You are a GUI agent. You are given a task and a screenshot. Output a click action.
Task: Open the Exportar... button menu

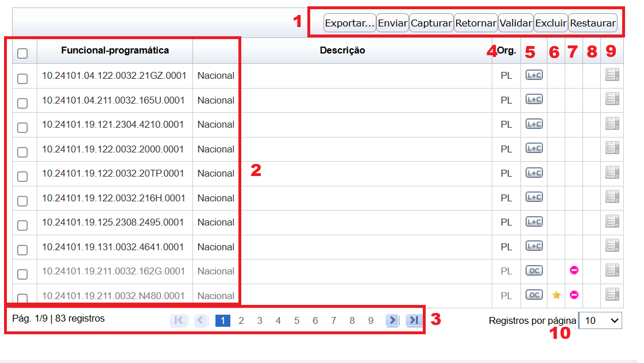point(349,24)
